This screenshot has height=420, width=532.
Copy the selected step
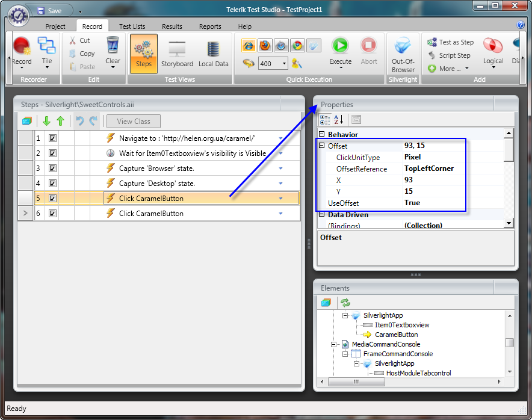tap(82, 54)
